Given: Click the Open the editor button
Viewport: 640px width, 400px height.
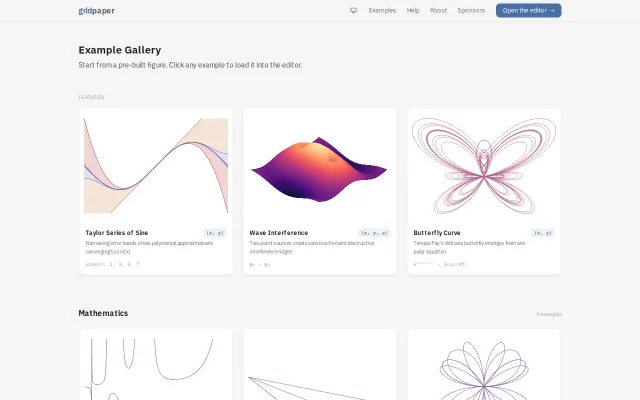Looking at the screenshot, I should pos(529,11).
